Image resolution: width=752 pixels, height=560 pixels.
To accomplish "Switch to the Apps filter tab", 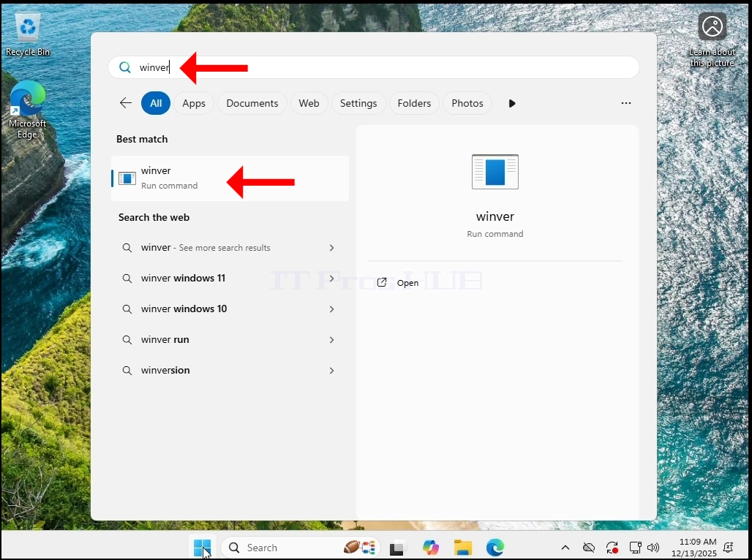I will (194, 103).
